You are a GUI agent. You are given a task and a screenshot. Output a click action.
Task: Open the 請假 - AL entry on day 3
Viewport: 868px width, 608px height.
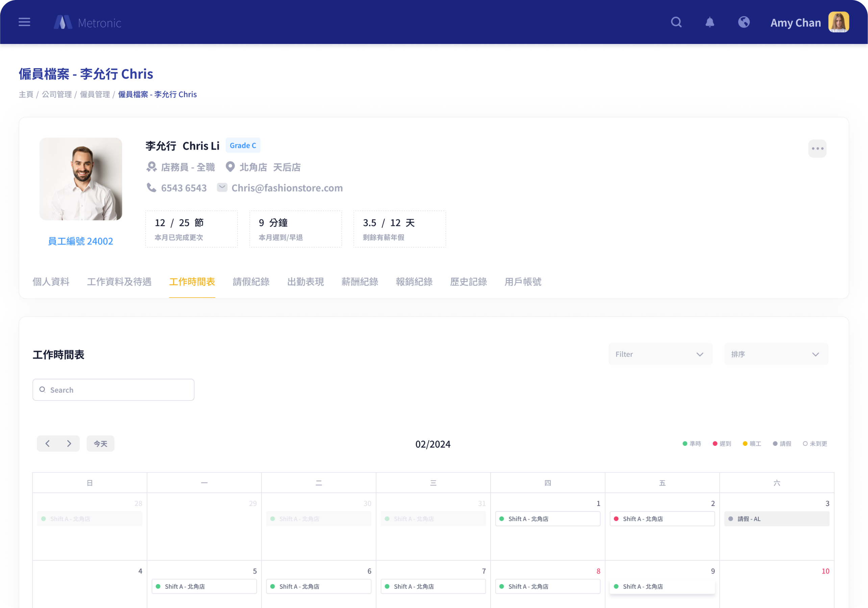click(776, 519)
